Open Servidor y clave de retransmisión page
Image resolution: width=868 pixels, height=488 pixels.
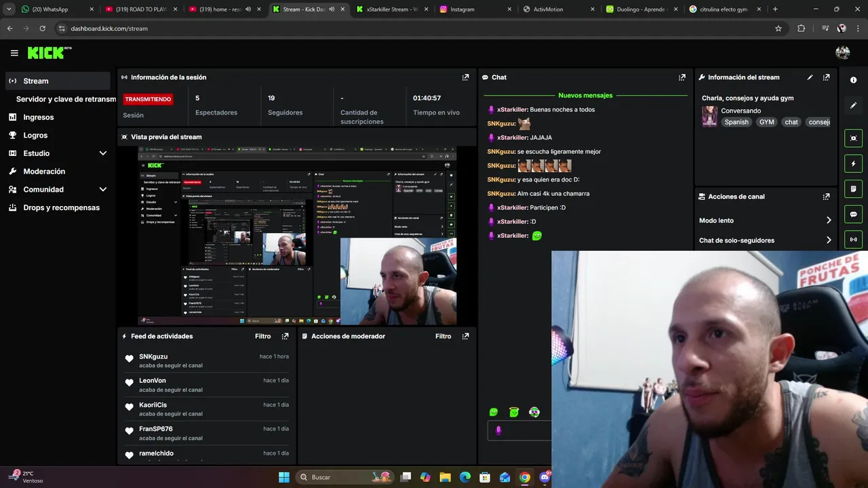66,99
